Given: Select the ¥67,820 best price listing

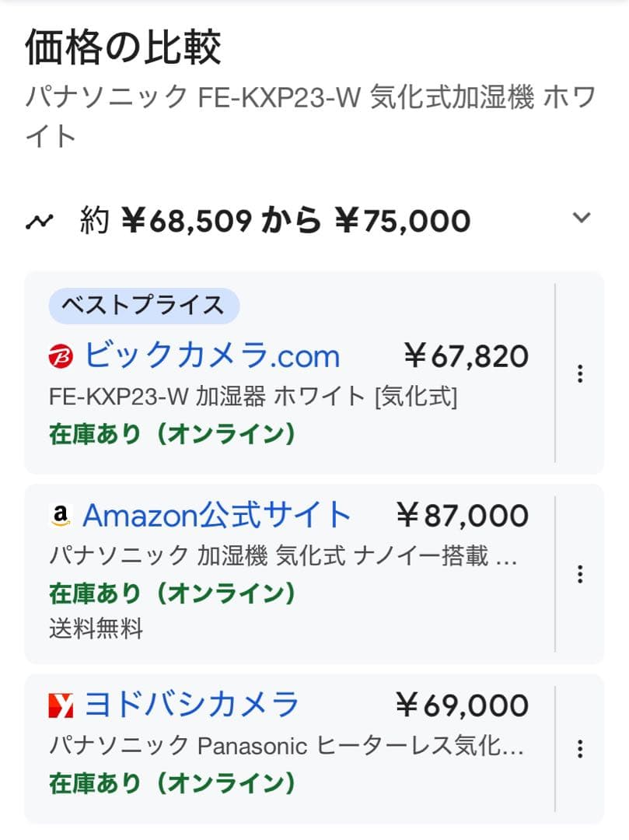Looking at the screenshot, I should [x=467, y=355].
